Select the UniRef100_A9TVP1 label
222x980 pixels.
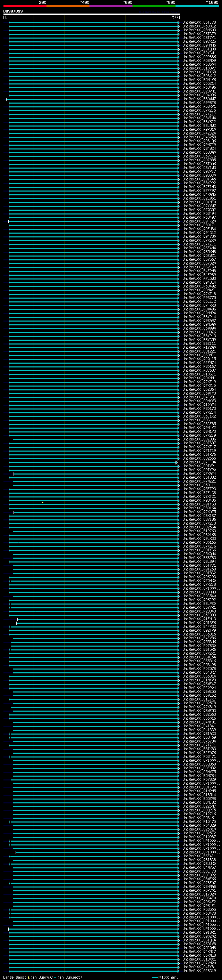199,466
